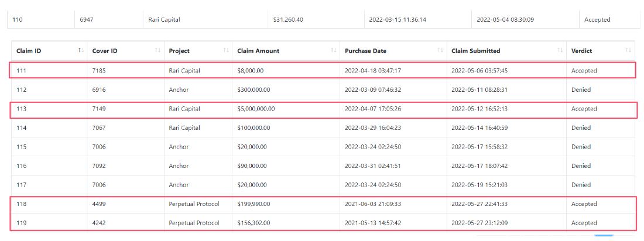This screenshot has width=644, height=241.
Task: Click Rari Capital project in claim 110 row
Action: click(165, 19)
